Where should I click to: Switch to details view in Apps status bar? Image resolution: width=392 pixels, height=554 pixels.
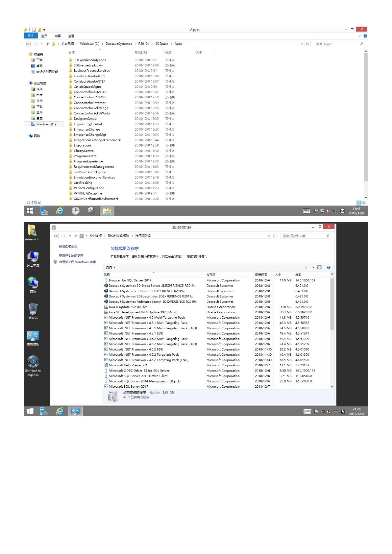(359, 203)
